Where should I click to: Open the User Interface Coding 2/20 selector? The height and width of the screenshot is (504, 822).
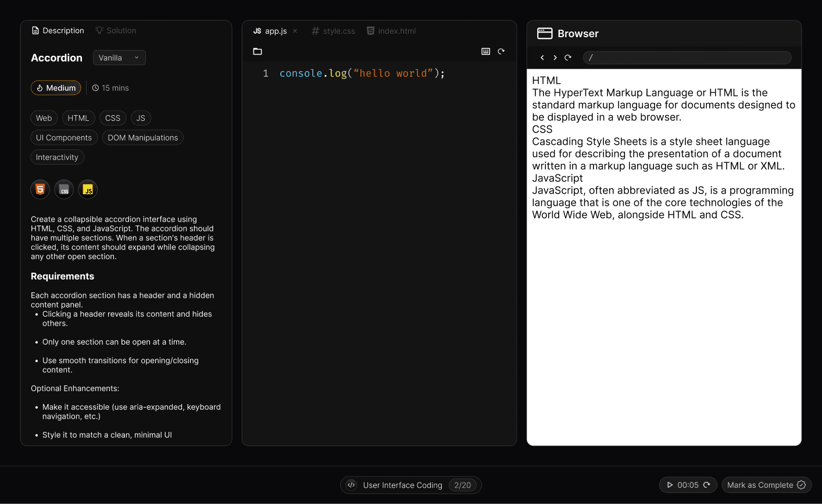pos(410,485)
